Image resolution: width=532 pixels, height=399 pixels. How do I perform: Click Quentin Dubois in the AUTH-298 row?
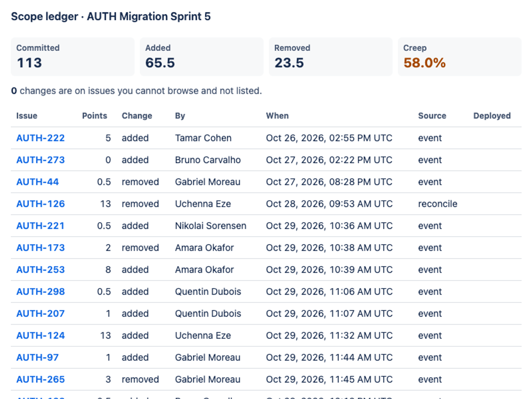(x=208, y=292)
